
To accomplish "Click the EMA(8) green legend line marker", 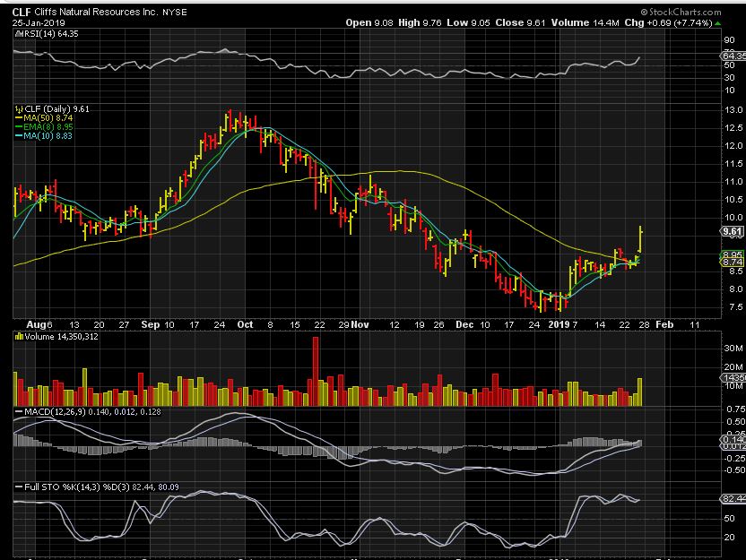I will pyautogui.click(x=18, y=126).
